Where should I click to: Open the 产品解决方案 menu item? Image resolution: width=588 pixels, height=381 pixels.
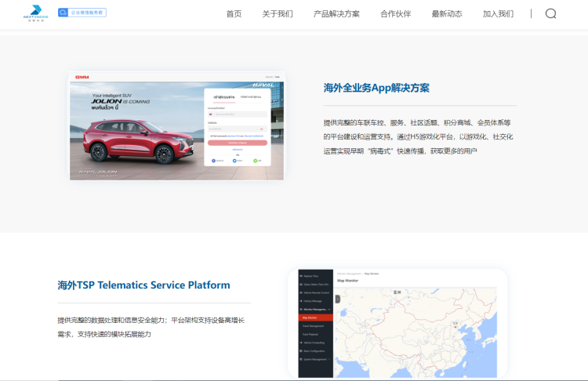pos(336,13)
